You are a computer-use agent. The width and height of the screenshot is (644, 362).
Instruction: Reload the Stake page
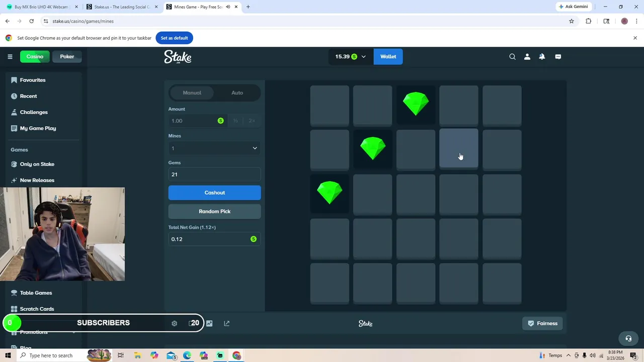[31, 21]
